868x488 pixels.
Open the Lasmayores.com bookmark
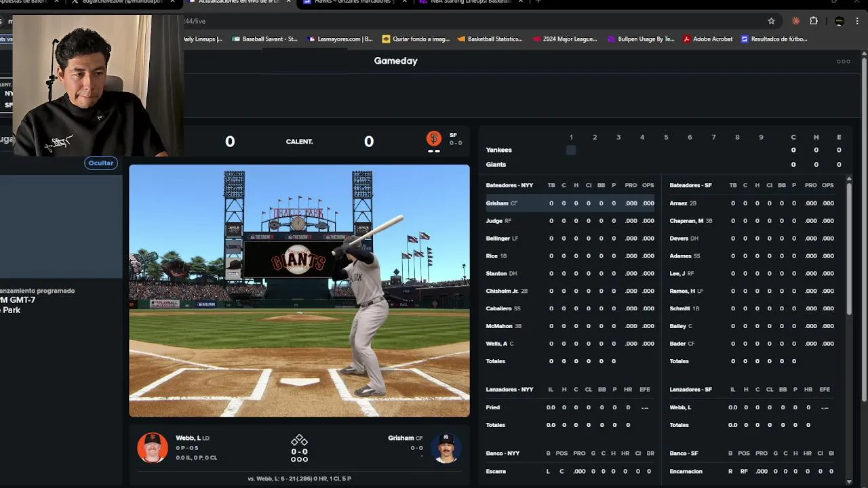click(x=340, y=39)
